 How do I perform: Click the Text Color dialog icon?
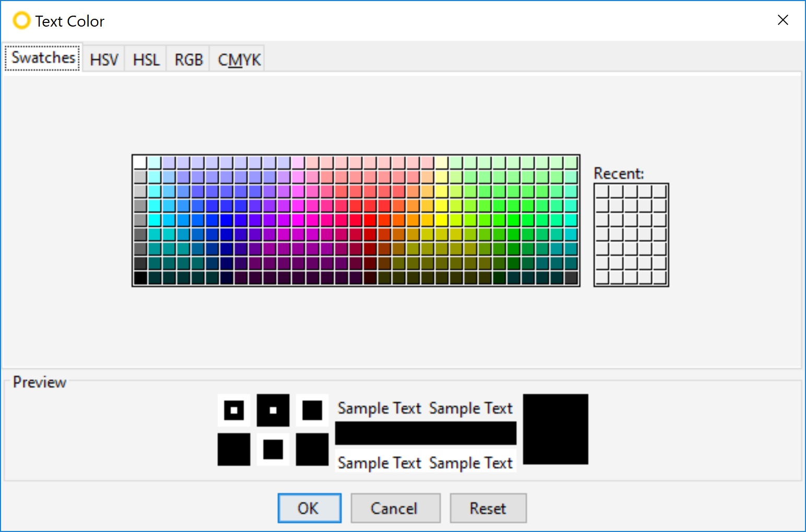[x=20, y=20]
